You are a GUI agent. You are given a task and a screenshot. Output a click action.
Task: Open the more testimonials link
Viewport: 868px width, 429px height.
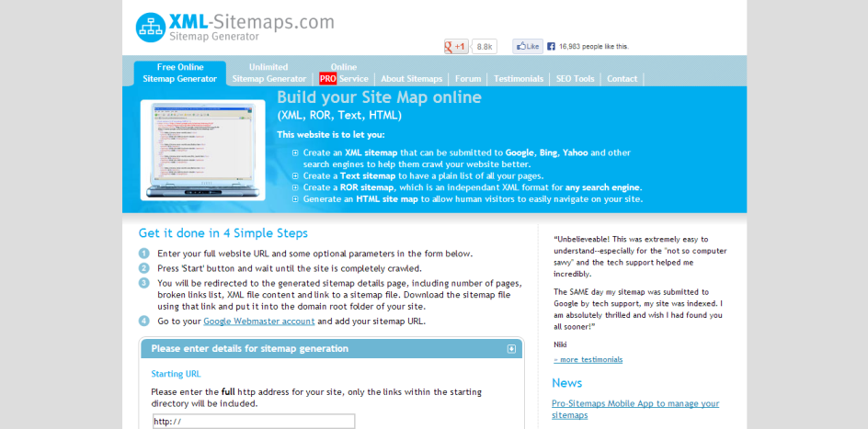coord(588,359)
